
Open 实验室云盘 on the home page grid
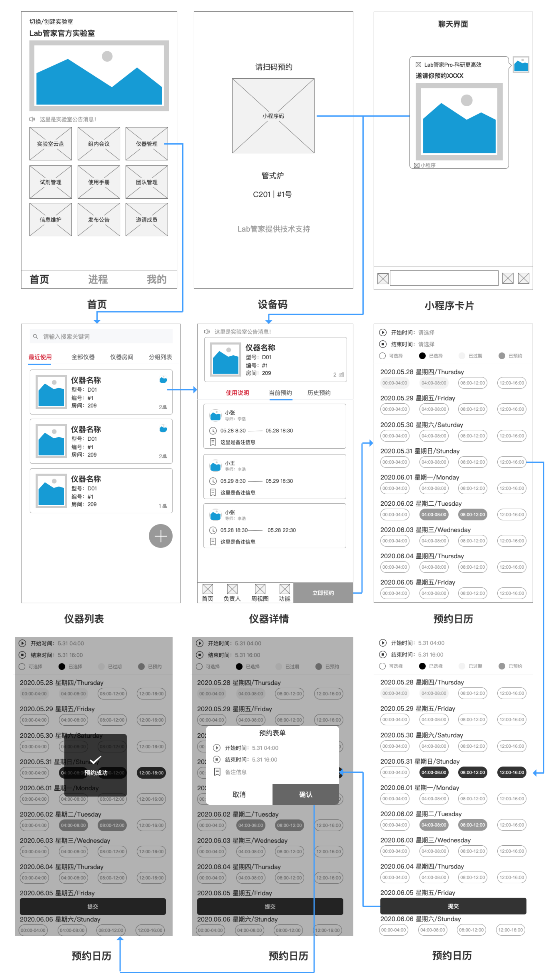click(51, 144)
